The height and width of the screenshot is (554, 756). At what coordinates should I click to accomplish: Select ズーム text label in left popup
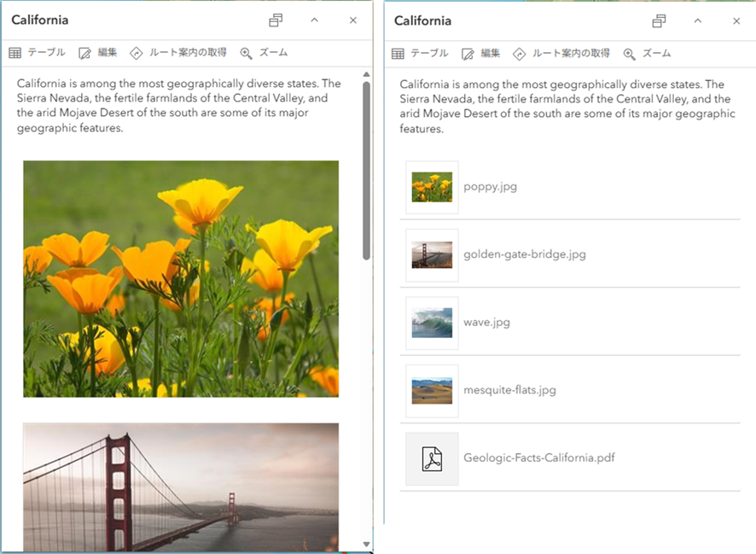coord(273,53)
